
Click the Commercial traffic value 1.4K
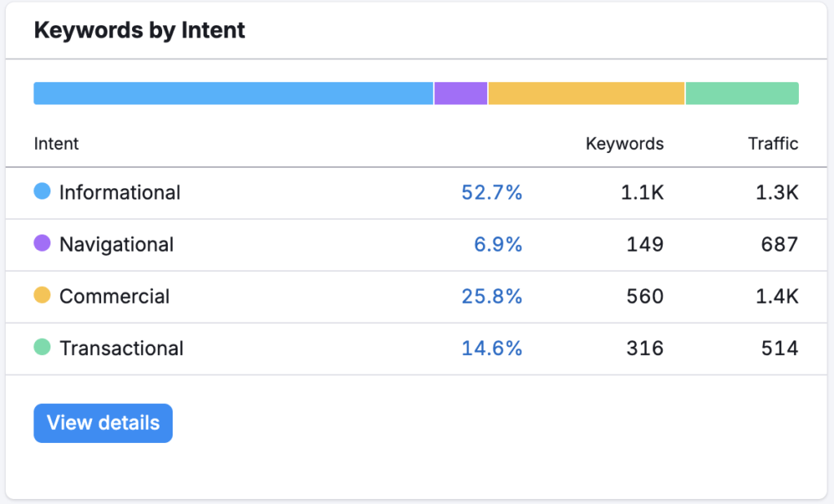pos(776,296)
